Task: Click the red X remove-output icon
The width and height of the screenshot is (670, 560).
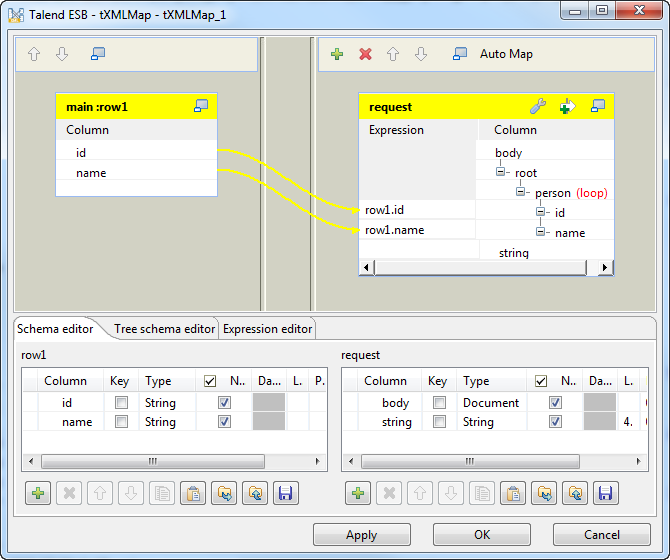Action: [x=365, y=54]
